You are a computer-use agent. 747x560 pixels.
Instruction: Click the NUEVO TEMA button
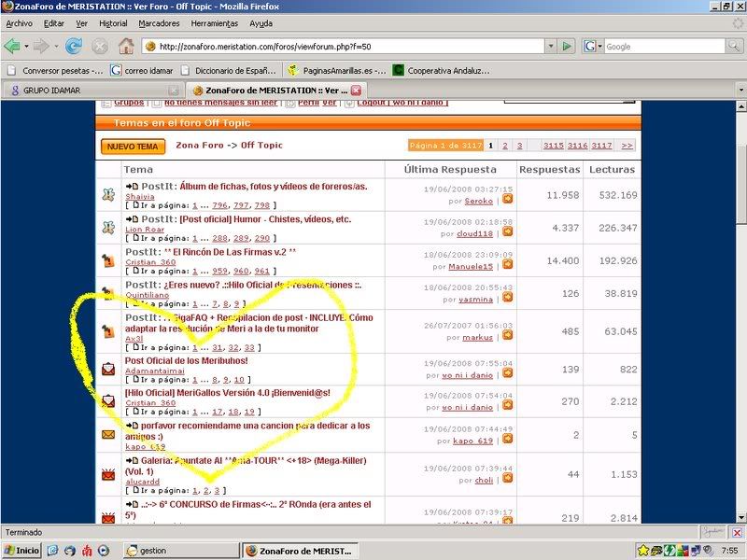(x=133, y=147)
